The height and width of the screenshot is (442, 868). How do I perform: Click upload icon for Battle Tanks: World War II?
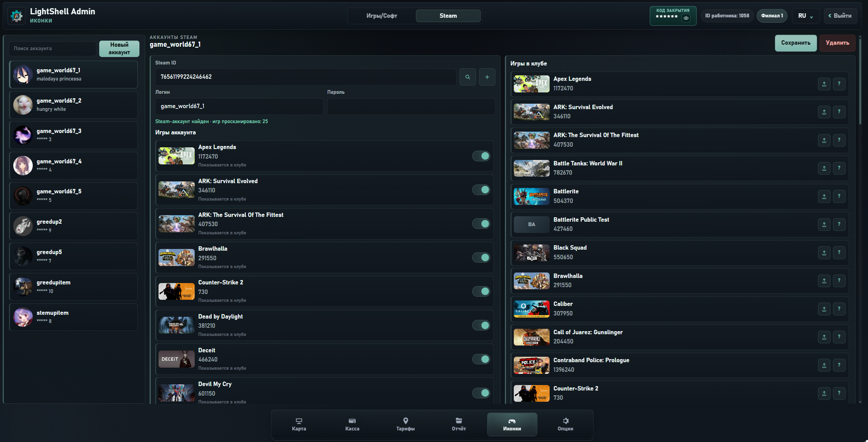coord(824,168)
